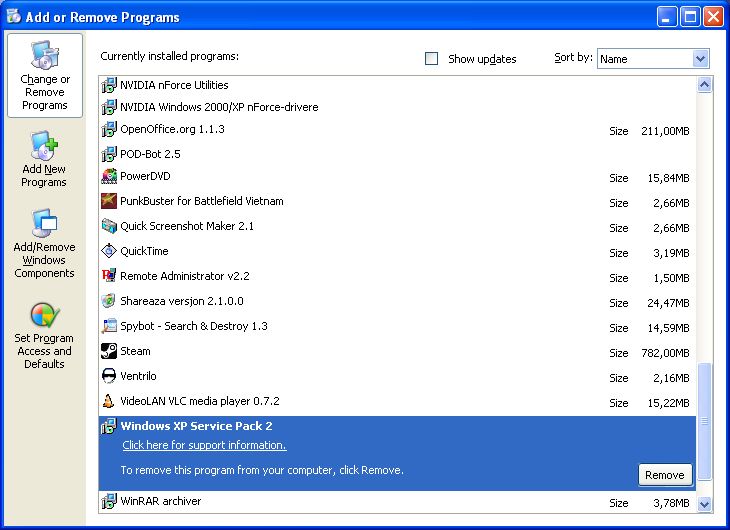Click the scrollbar down arrow
Image resolution: width=730 pixels, height=530 pixels.
(x=704, y=504)
